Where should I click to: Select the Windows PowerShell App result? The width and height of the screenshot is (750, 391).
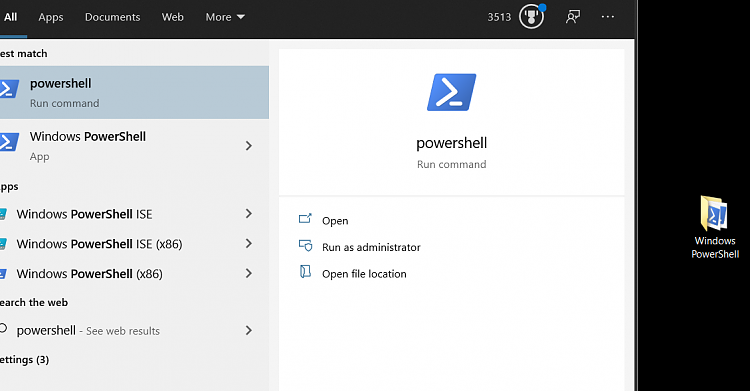coord(134,145)
